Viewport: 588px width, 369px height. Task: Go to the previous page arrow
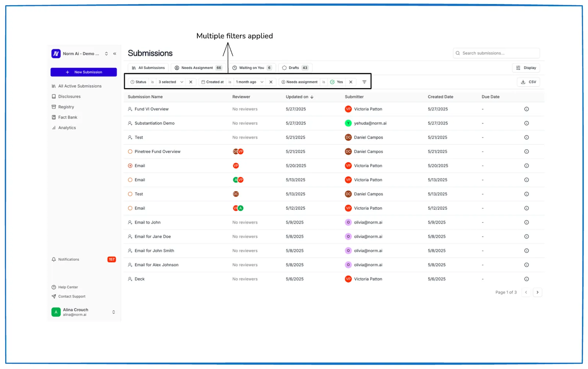click(x=526, y=293)
